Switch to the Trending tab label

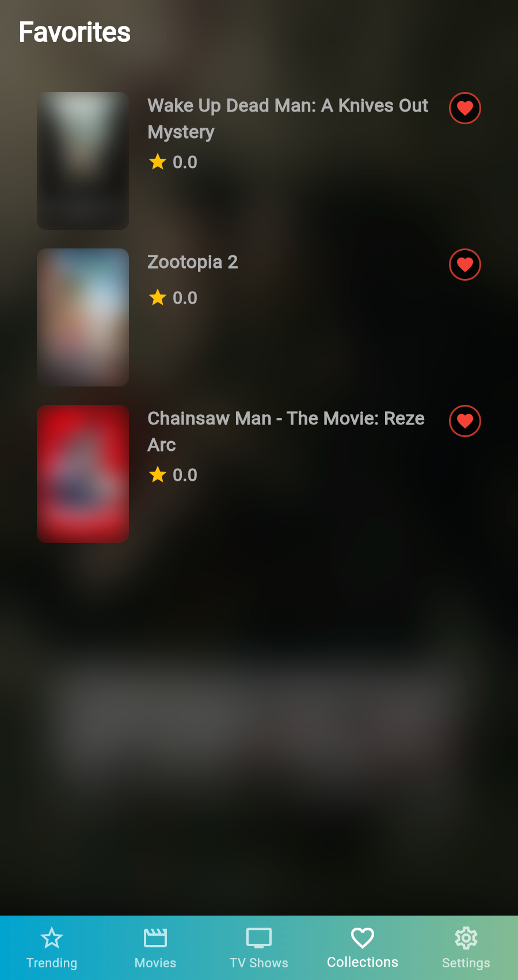52,963
